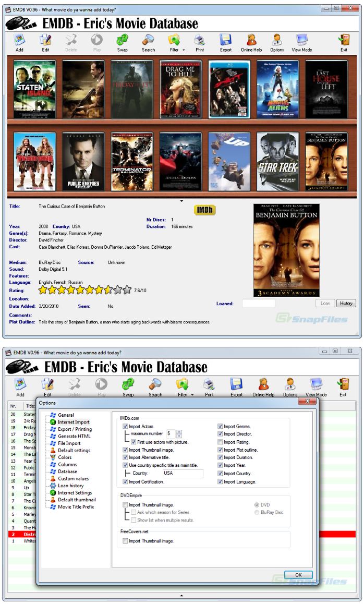Click OK button in Options dialog
This screenshot has height=604, width=364.
point(298,574)
